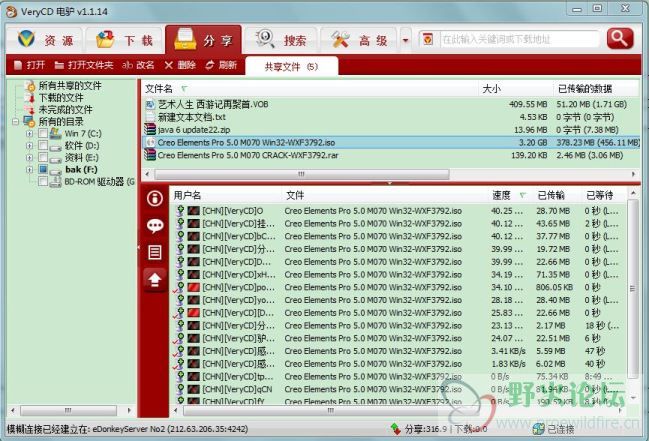Image resolution: width=649 pixels, height=441 pixels.
Task: Check the Win 7 (C:) share checkbox
Action: tap(43, 133)
